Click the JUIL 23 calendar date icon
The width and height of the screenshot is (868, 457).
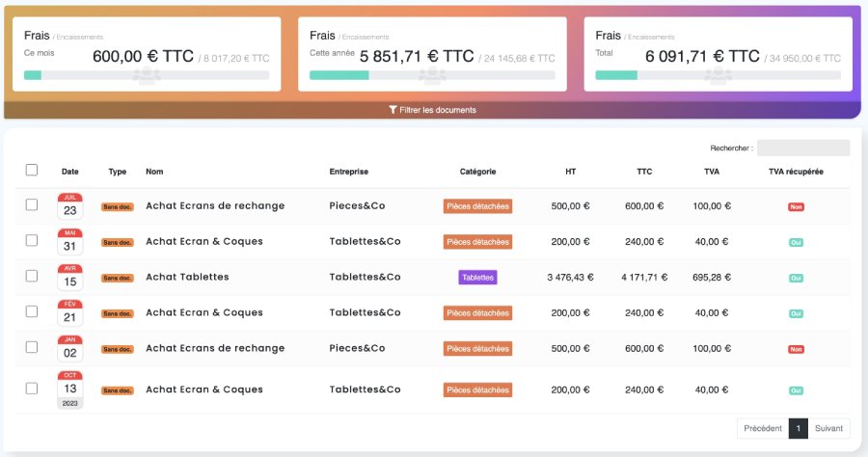click(70, 205)
